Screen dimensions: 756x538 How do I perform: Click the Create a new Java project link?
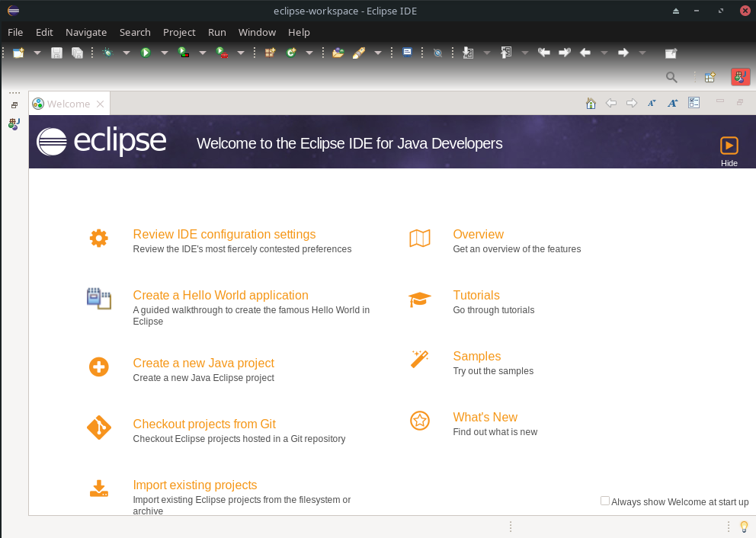(203, 363)
